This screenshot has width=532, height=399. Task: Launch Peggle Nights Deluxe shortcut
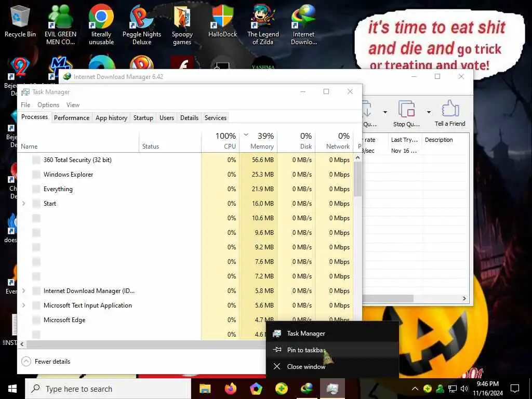pyautogui.click(x=142, y=24)
